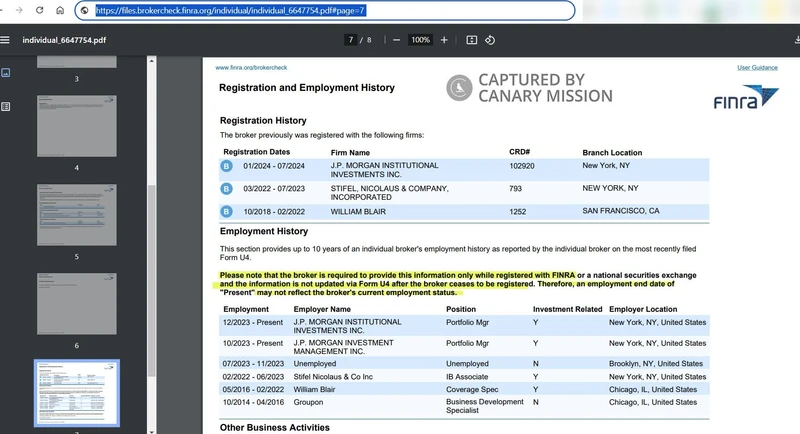Click the Unemployed employer name cell
The width and height of the screenshot is (800, 434).
[315, 364]
